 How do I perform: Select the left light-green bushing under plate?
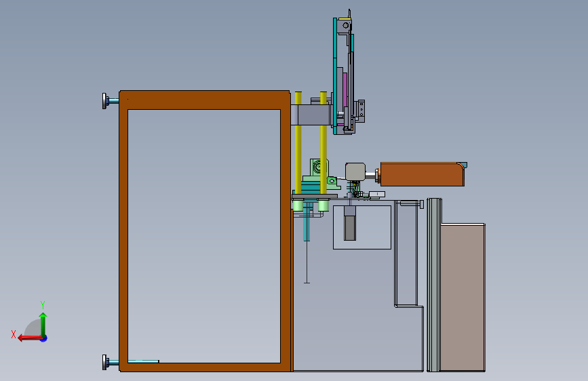pyautogui.click(x=298, y=205)
